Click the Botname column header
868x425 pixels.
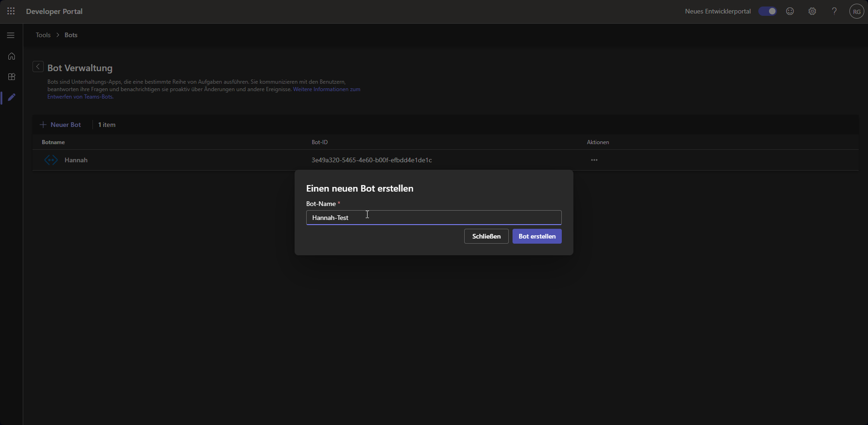click(53, 142)
